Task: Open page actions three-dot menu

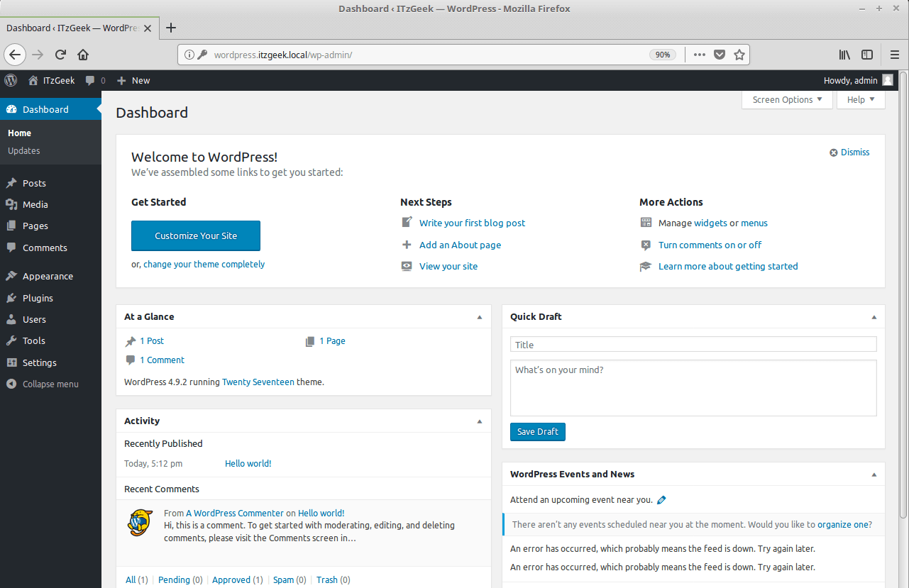Action: point(700,55)
